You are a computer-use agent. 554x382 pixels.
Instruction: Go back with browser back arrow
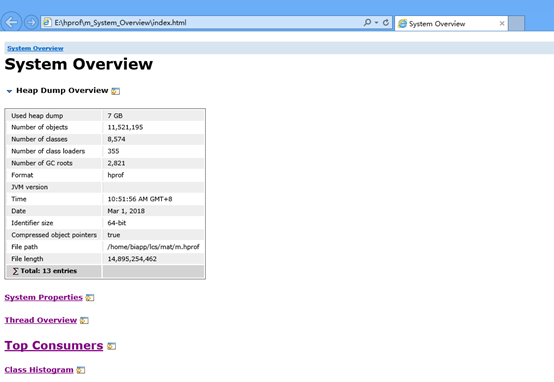click(x=11, y=22)
